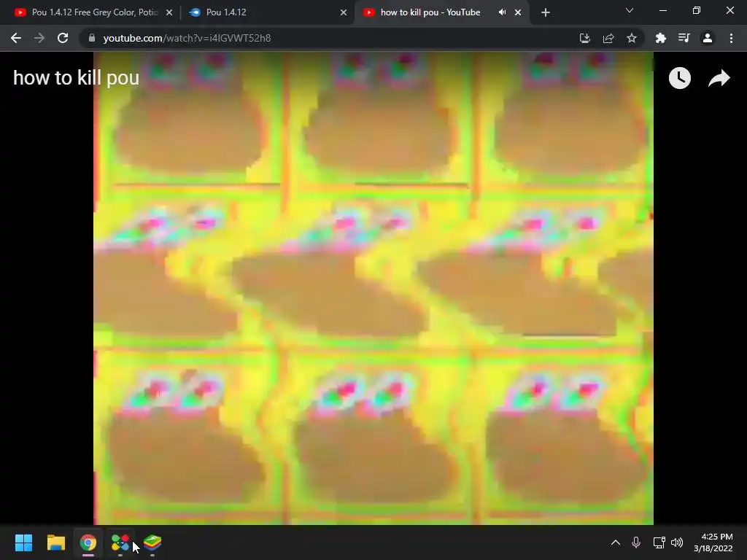Mute the YouTube tab via speaker icon

tap(502, 12)
